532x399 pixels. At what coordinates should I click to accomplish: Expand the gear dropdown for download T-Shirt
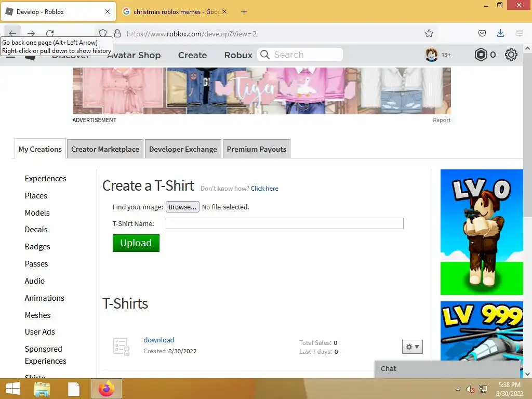click(412, 347)
